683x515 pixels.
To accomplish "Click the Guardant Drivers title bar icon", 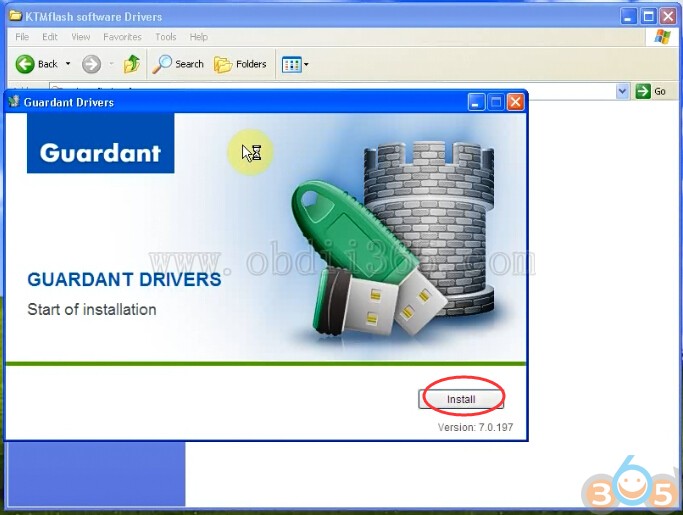I will 14,102.
